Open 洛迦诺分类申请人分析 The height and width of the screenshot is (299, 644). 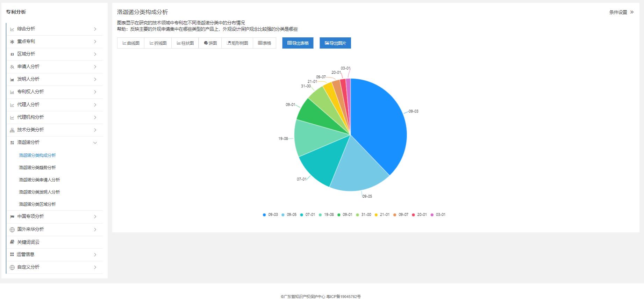click(x=40, y=180)
